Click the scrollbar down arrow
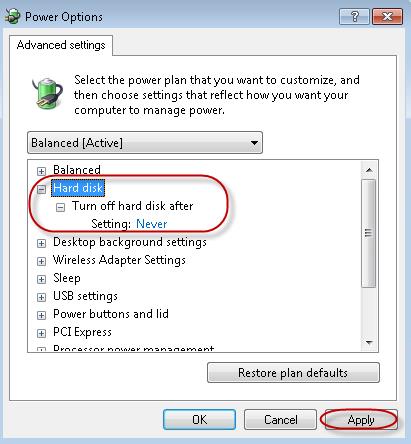The height and width of the screenshot is (444, 411). click(x=369, y=342)
